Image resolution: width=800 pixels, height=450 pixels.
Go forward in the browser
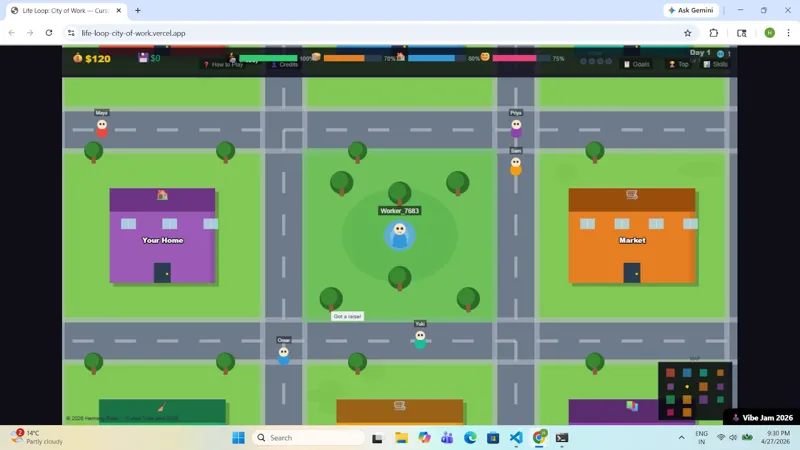pyautogui.click(x=30, y=33)
